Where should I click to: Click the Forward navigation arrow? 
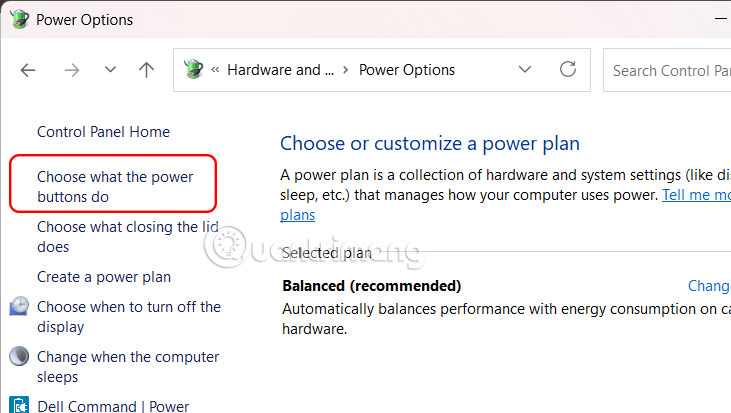click(x=71, y=70)
